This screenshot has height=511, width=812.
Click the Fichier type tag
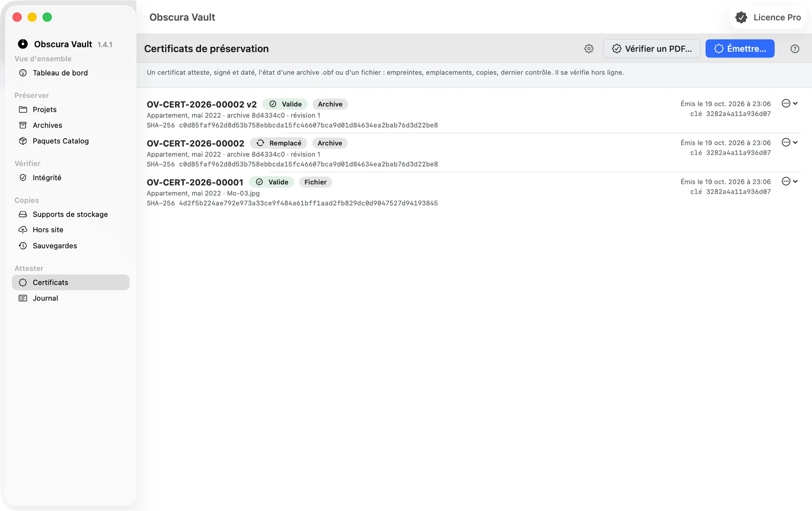315,182
